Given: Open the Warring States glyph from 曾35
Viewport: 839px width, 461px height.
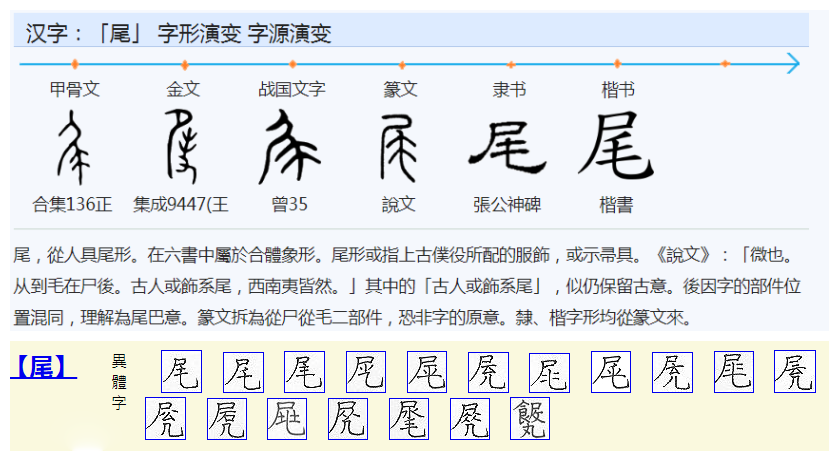Looking at the screenshot, I should pyautogui.click(x=289, y=147).
